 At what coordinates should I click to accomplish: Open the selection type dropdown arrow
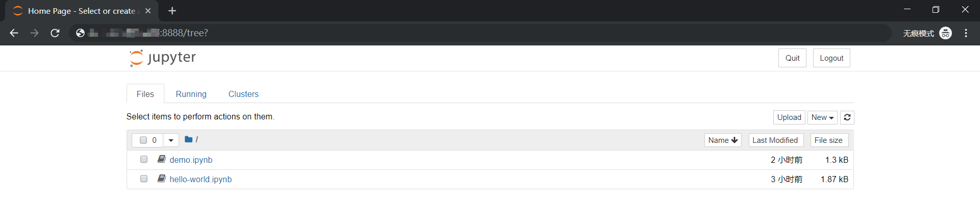(171, 140)
